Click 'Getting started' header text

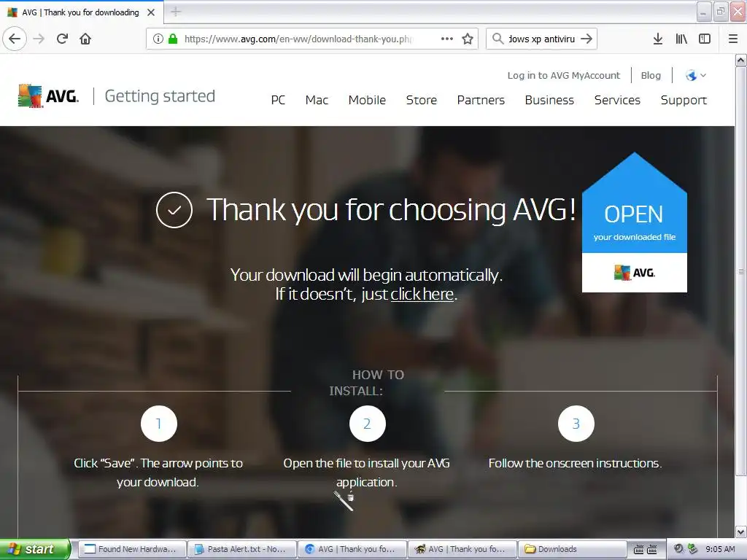tap(160, 96)
